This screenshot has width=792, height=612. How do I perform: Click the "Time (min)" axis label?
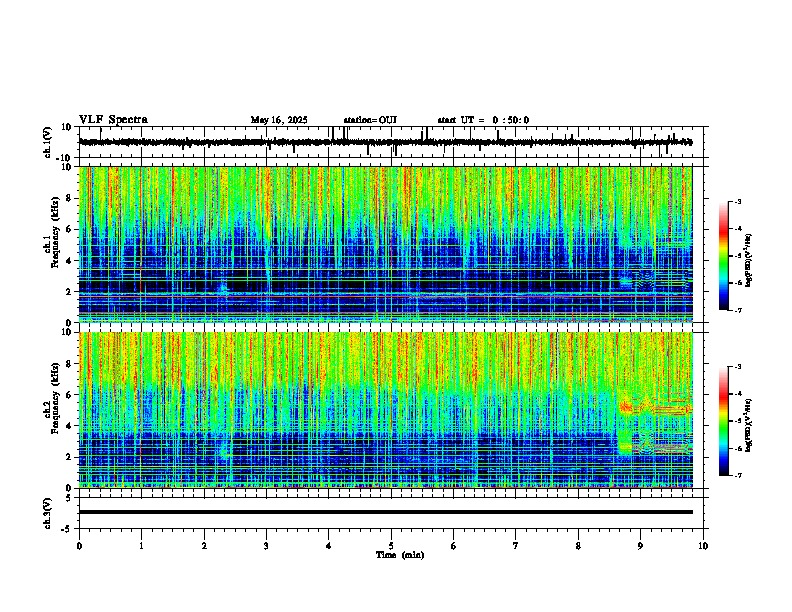pos(400,555)
